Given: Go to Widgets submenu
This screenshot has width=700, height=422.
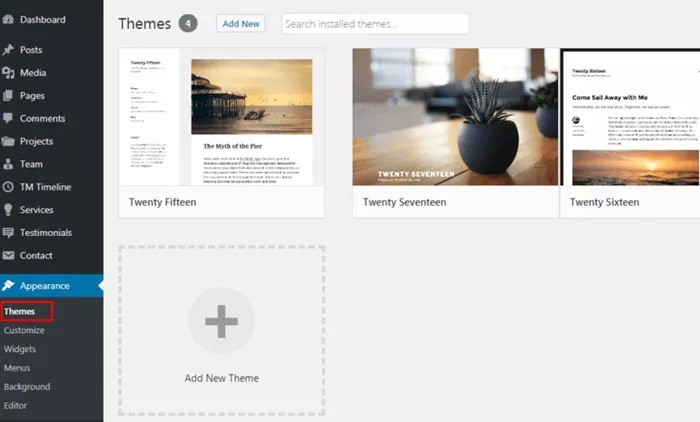Looking at the screenshot, I should coord(20,349).
